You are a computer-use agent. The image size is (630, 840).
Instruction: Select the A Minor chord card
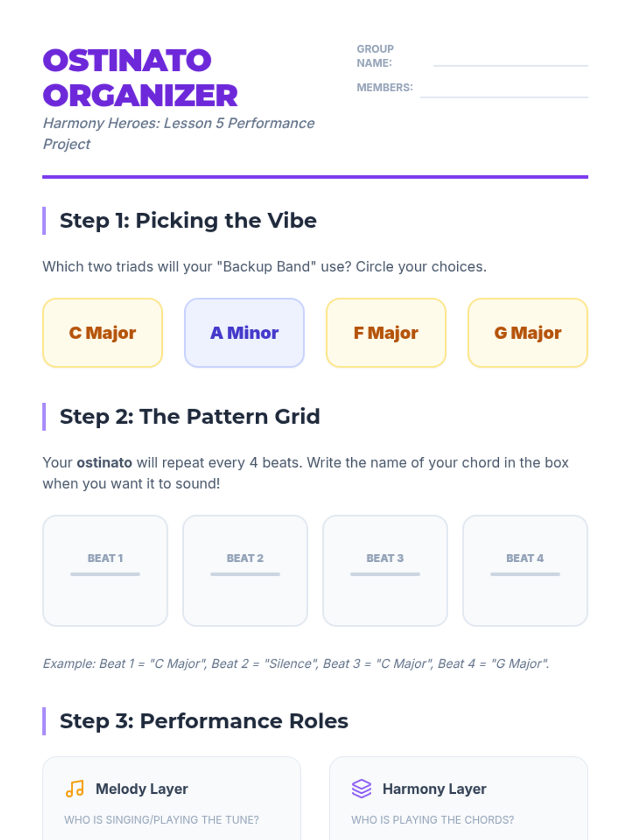[244, 333]
